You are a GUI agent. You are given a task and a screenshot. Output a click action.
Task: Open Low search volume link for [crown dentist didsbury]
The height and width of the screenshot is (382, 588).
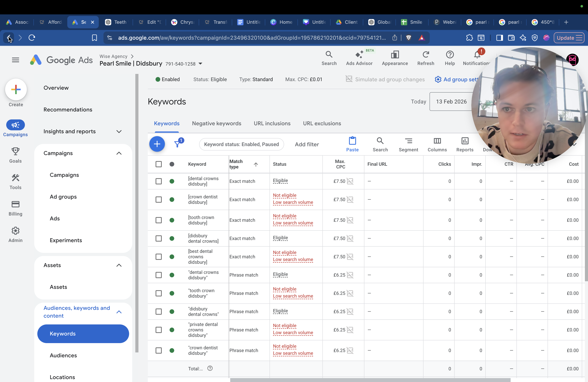click(x=293, y=202)
